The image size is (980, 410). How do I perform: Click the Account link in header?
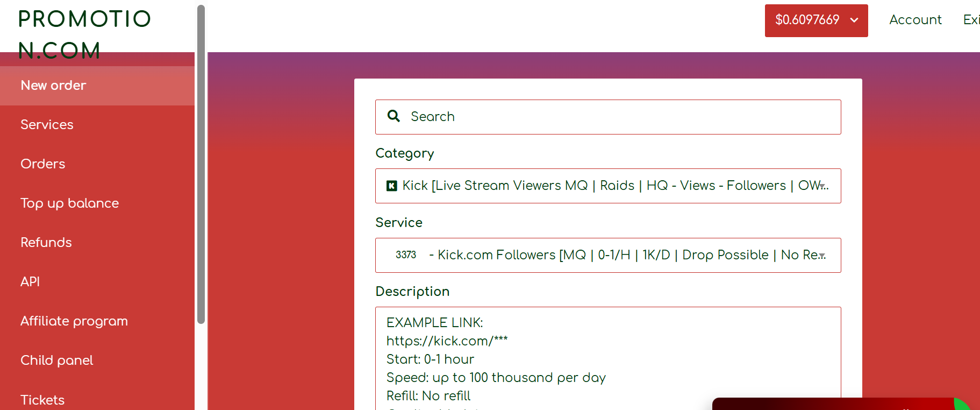(x=915, y=20)
